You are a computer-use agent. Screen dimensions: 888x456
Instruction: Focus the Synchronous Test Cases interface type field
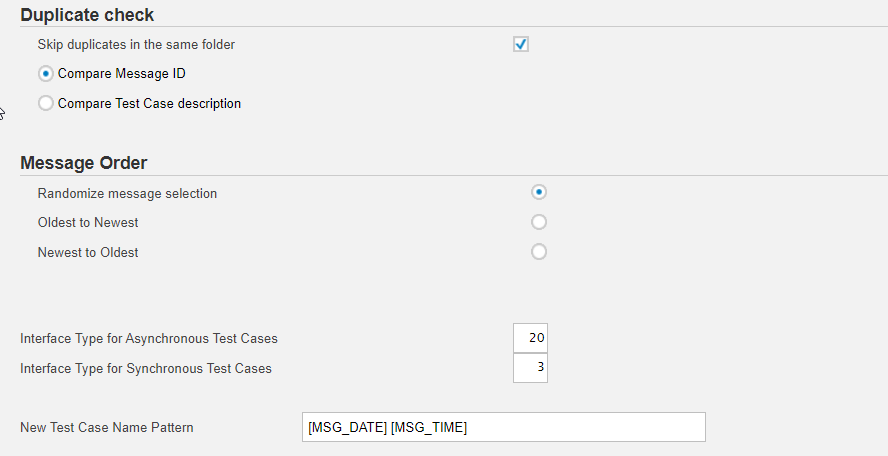(x=530, y=368)
